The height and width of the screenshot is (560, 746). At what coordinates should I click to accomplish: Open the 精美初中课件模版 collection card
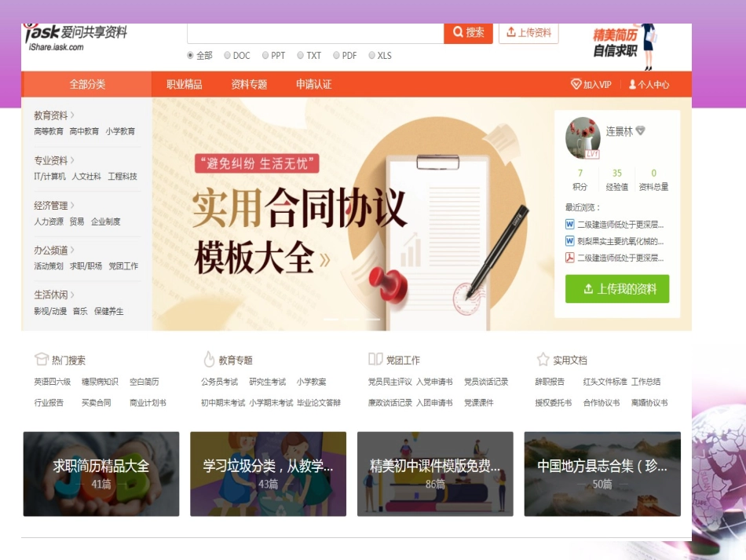435,474
